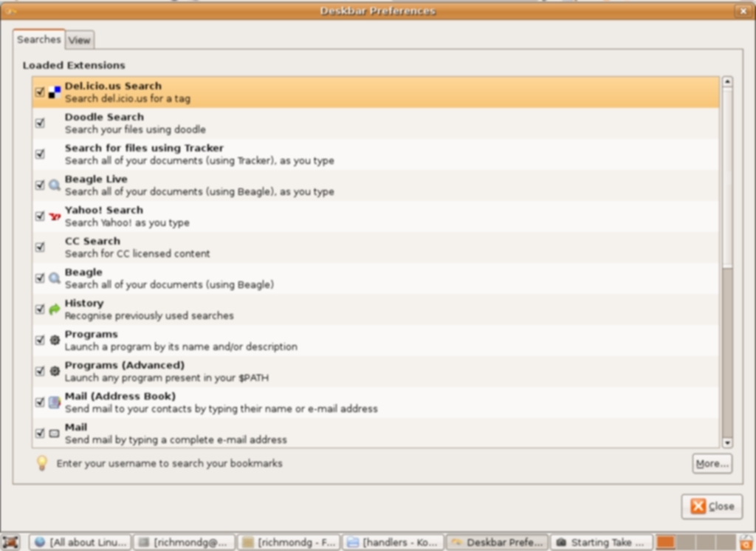This screenshot has height=551, width=756.
Task: Click the Beagle Live magnifier icon
Action: pyautogui.click(x=55, y=185)
